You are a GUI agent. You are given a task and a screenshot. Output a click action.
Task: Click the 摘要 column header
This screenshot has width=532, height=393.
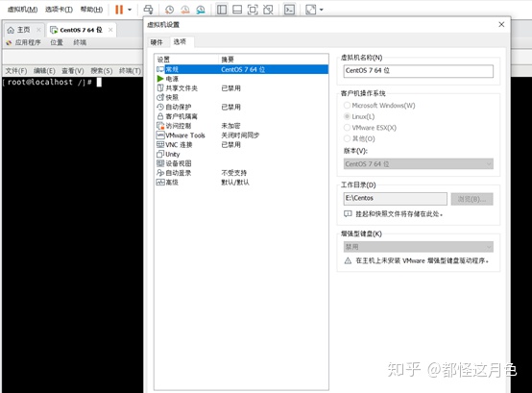[273, 60]
